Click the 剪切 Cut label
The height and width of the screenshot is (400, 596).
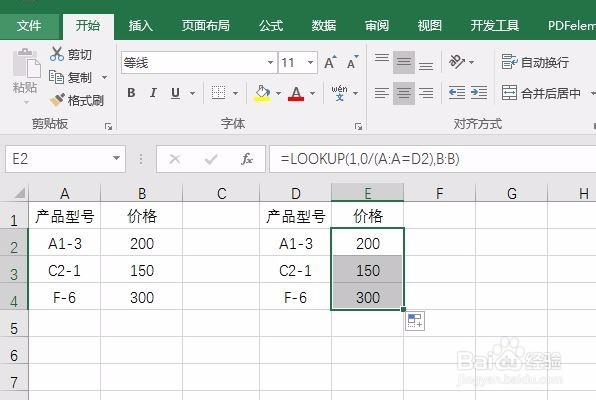(80, 55)
